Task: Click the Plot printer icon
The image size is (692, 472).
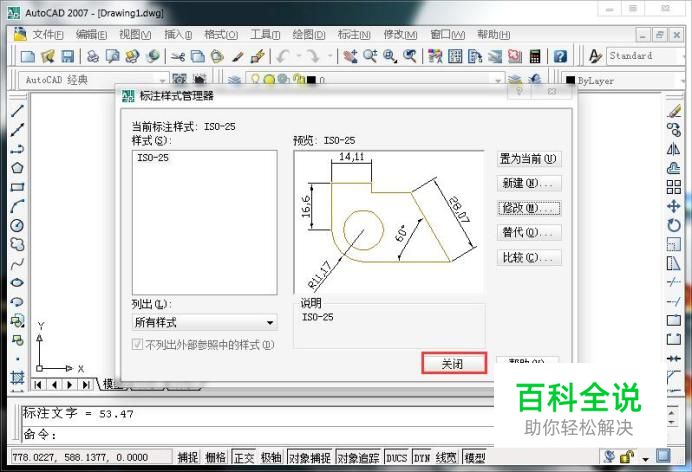Action: pos(93,56)
